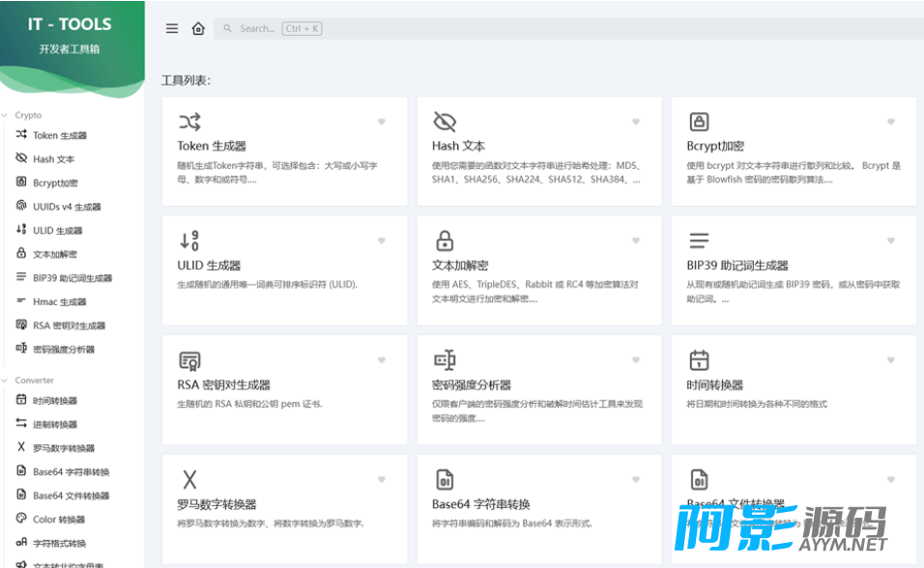Viewport: 924px width, 568px height.
Task: Click the certificate icon on RSA 密钥对生成器 card
Action: (189, 360)
